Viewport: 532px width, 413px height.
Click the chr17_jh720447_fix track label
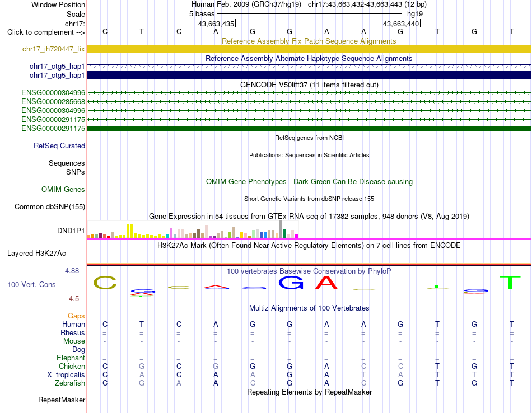[x=53, y=49]
